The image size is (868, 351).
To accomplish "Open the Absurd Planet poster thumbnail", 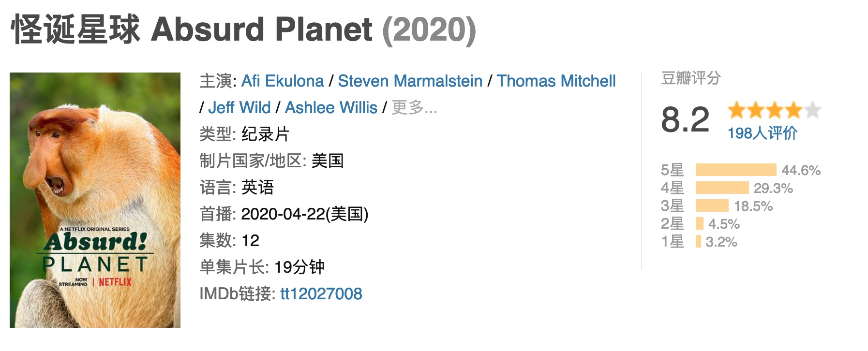I will (95, 200).
